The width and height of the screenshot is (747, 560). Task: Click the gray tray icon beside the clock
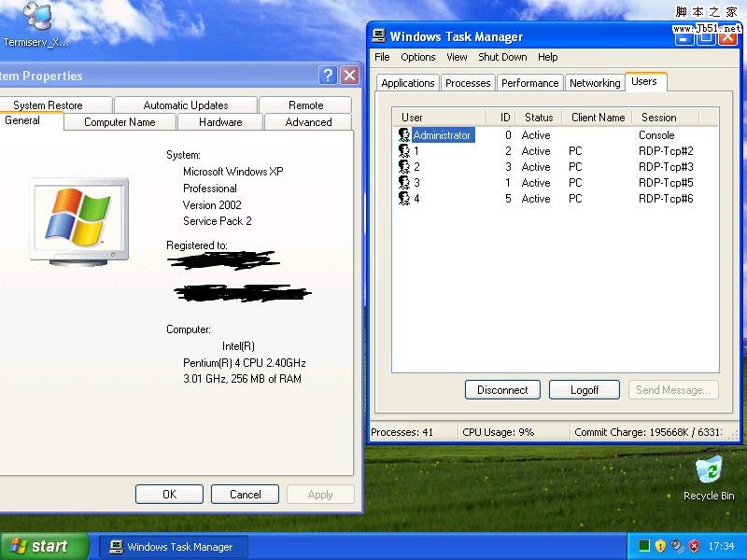tap(677, 546)
